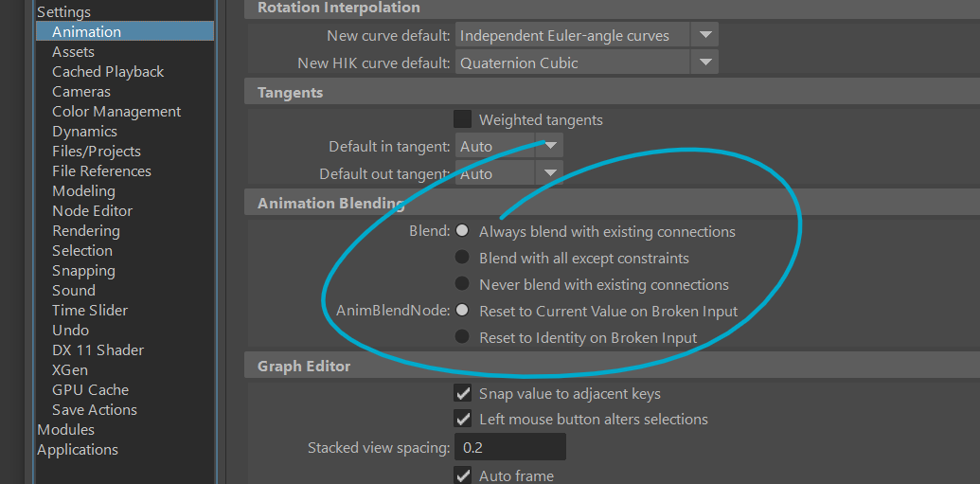980x484 pixels.
Task: Open Files/Projects settings
Action: (x=97, y=152)
